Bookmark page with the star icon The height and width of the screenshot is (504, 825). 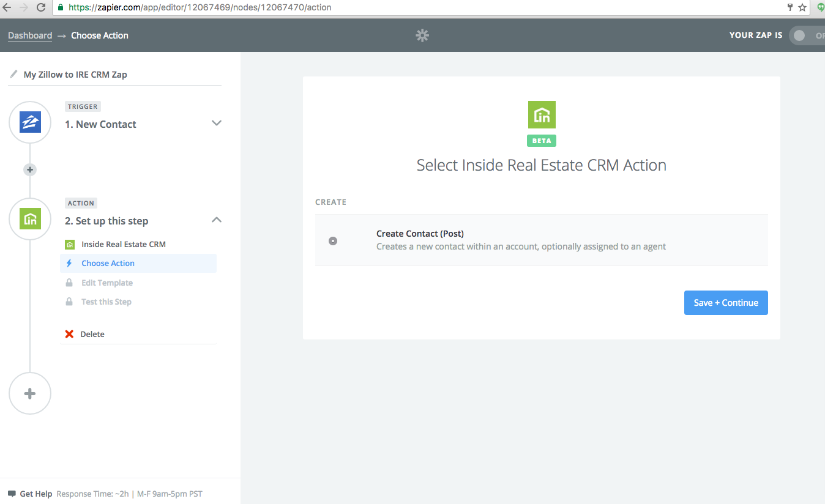tap(802, 8)
